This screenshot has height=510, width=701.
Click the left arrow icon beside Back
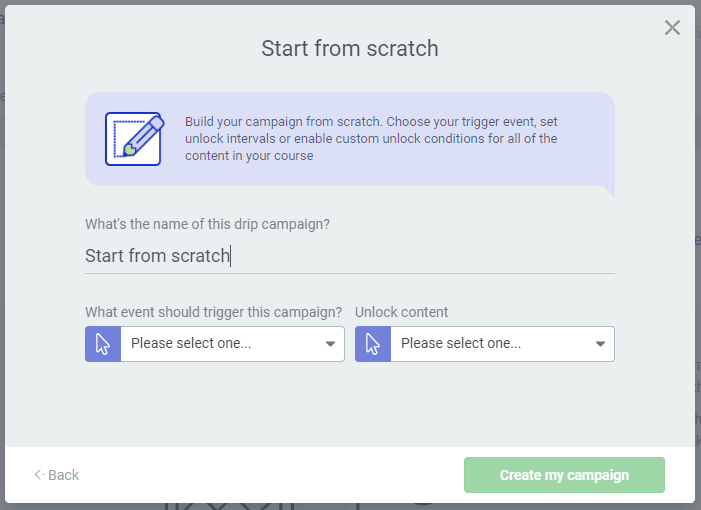coord(39,475)
